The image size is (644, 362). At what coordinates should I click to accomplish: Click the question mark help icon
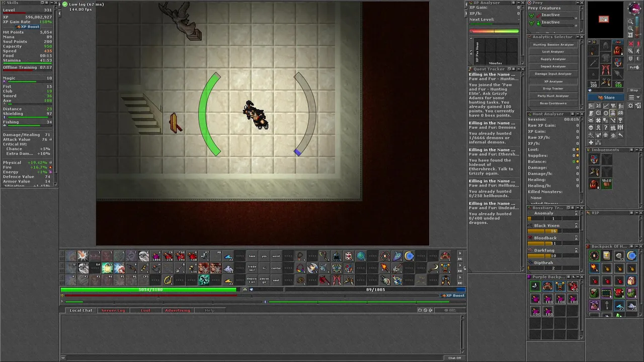pos(606,127)
